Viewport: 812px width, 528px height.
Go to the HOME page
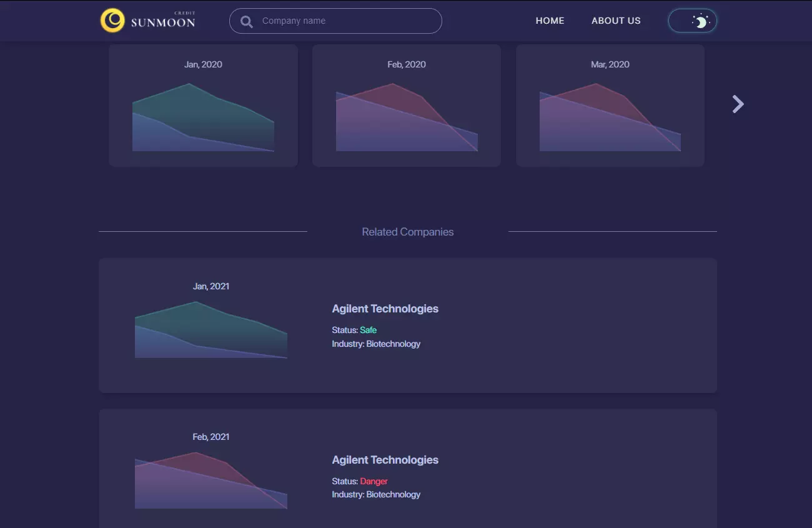pos(550,21)
